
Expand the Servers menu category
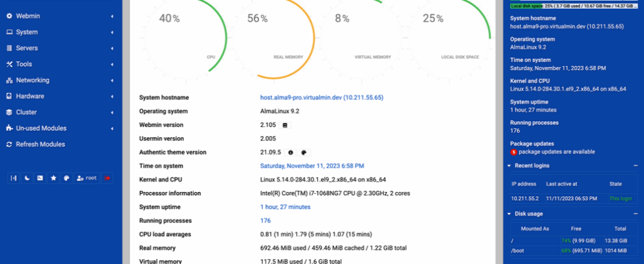27,48
